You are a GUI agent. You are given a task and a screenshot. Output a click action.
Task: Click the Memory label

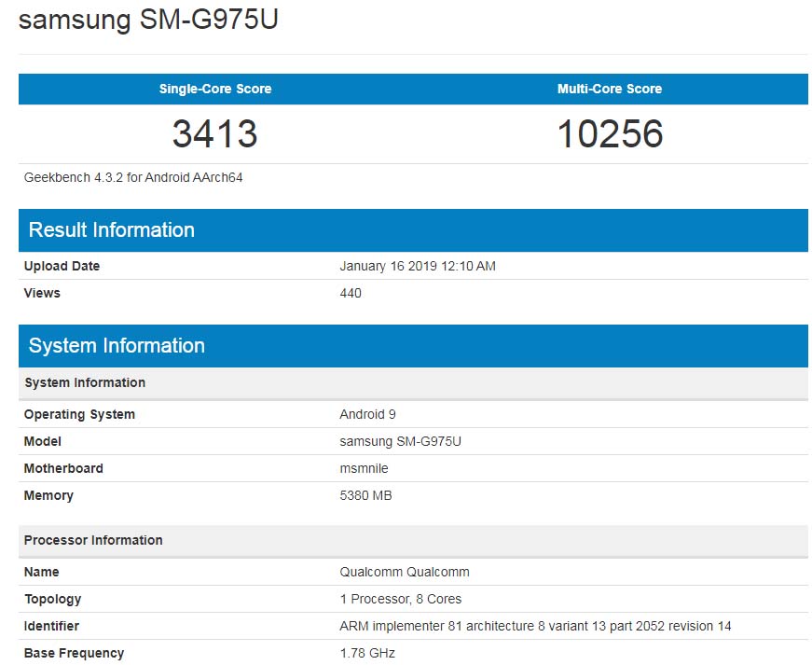48,495
